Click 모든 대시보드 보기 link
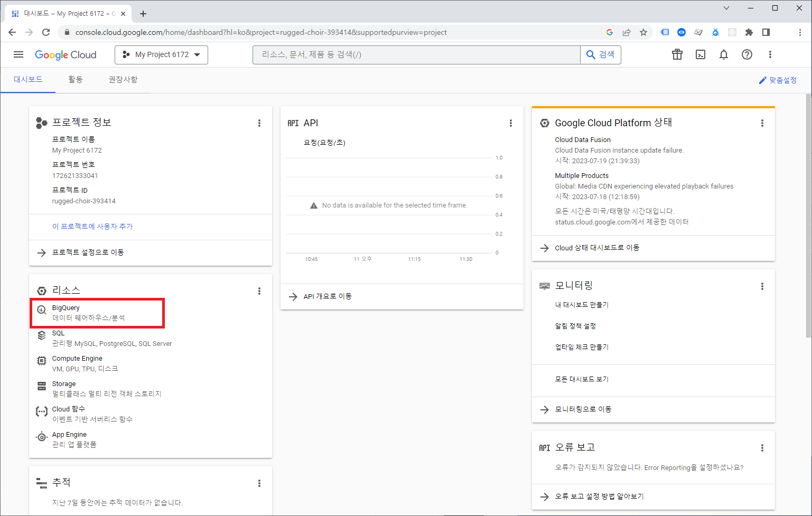The width and height of the screenshot is (812, 516). 582,379
